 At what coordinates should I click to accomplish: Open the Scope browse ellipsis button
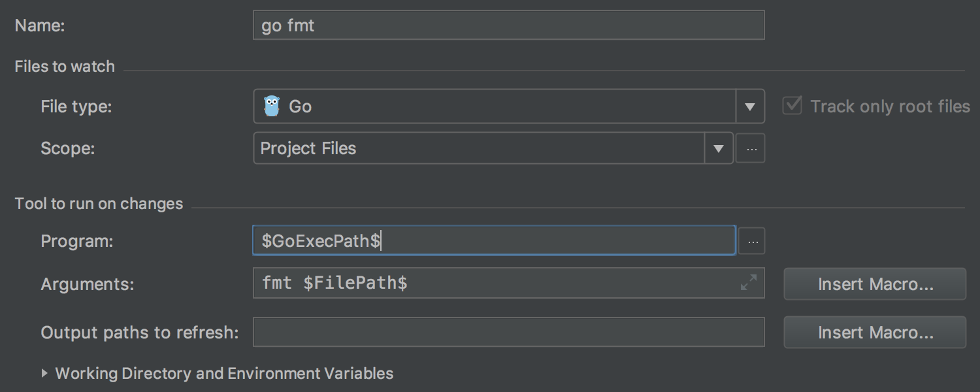pos(751,149)
